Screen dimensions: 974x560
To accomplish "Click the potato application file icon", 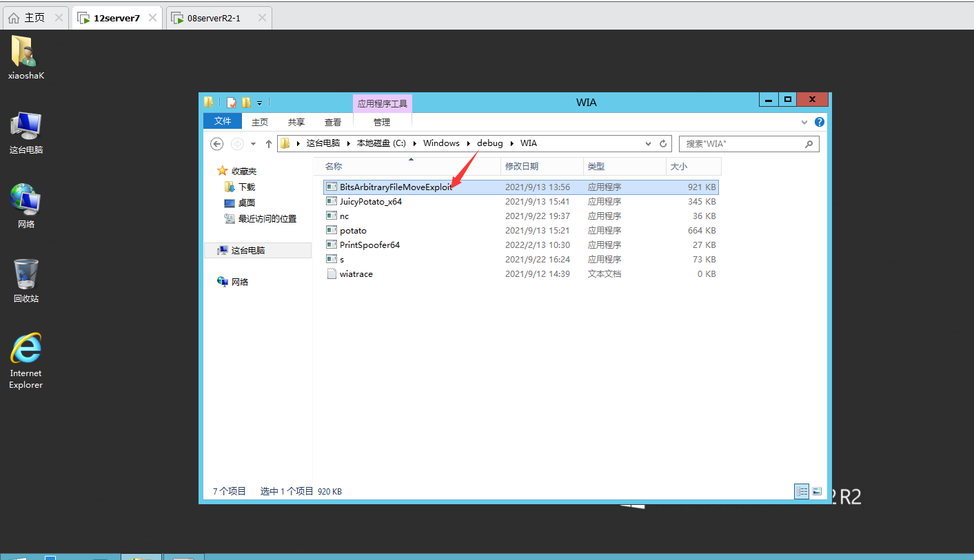I will (x=332, y=230).
